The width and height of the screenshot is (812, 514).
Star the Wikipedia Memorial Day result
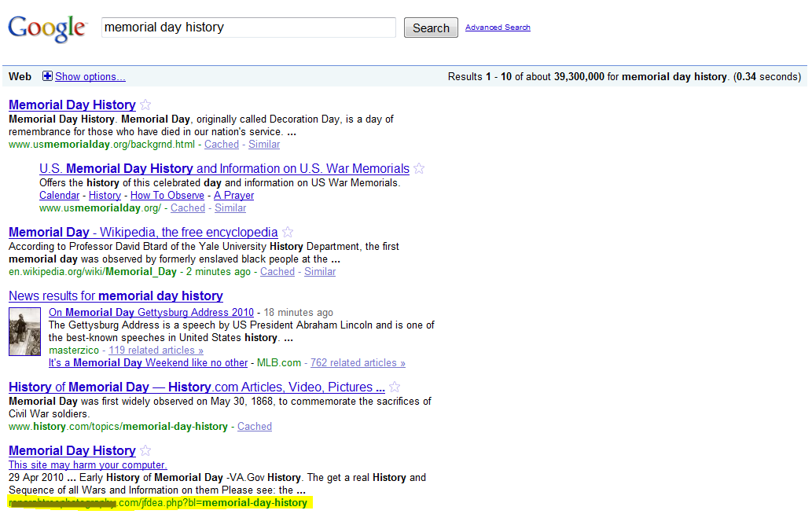[288, 232]
